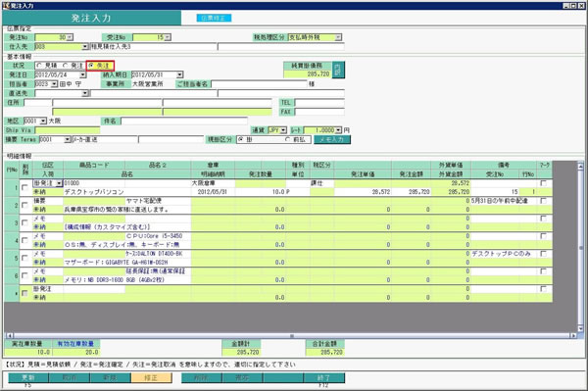Viewport: 588px width, 391px height.
Task: Open the 発注No dropdown
Action: pos(70,37)
